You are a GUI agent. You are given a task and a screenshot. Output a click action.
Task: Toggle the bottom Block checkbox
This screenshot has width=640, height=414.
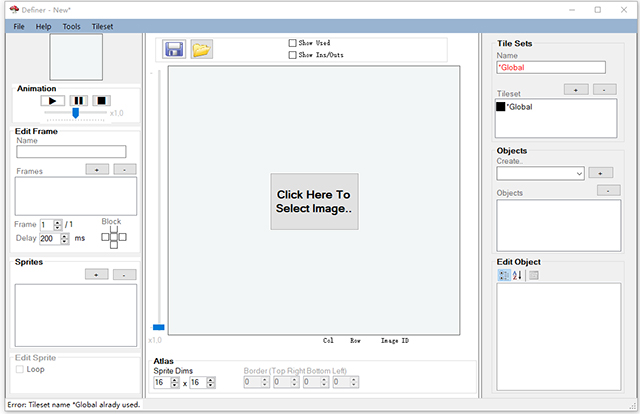point(114,245)
